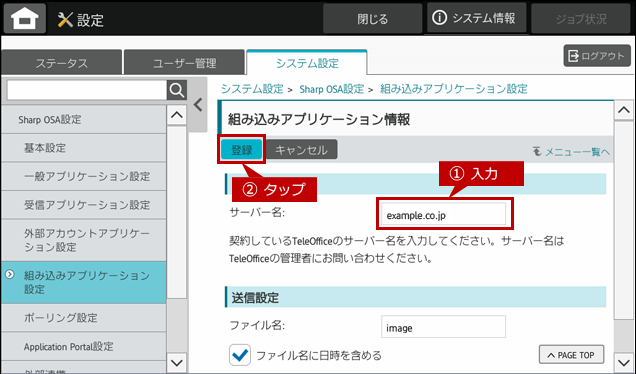Log out via ログアウト button
The image size is (636, 374).
(x=597, y=56)
